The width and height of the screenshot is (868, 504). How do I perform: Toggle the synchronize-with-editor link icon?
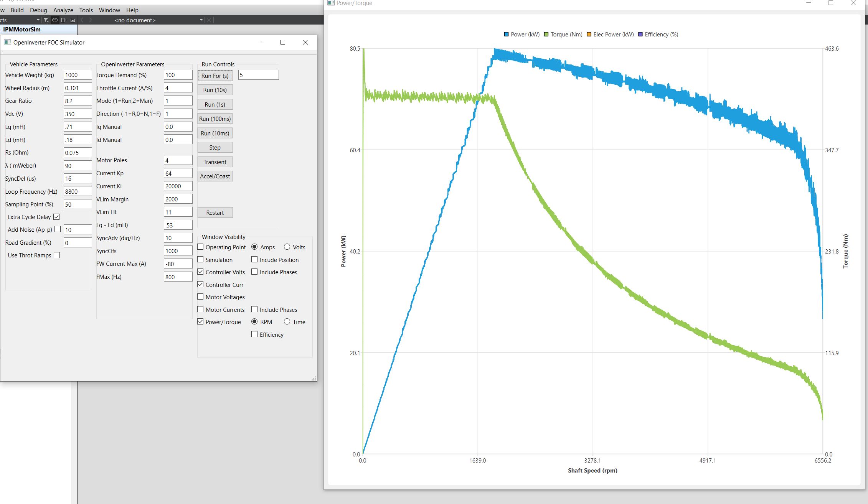tap(55, 20)
